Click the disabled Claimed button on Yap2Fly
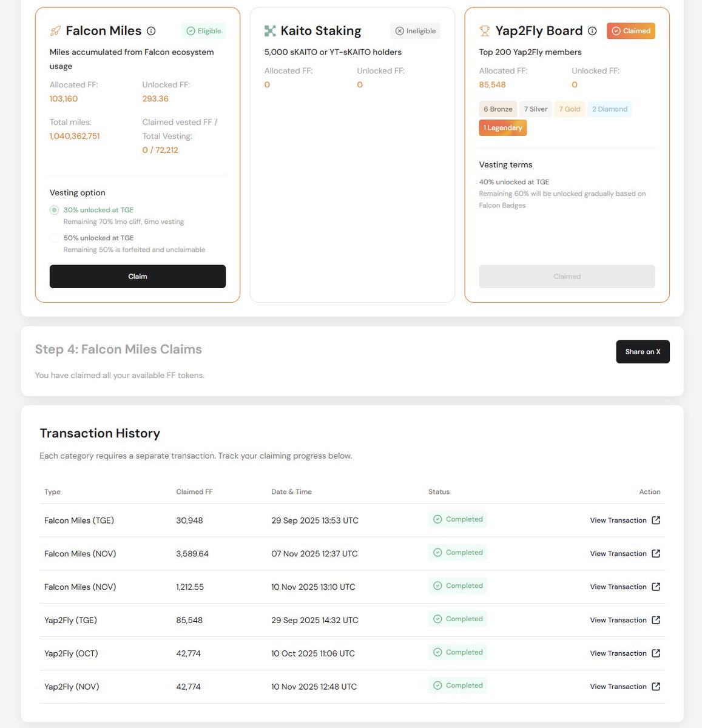Image resolution: width=702 pixels, height=728 pixels. [567, 277]
